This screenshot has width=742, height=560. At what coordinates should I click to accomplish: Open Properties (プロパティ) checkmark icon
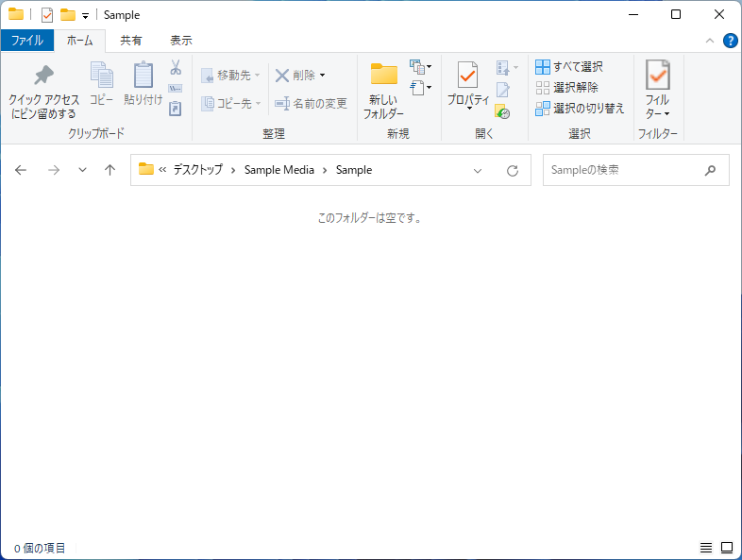467,76
